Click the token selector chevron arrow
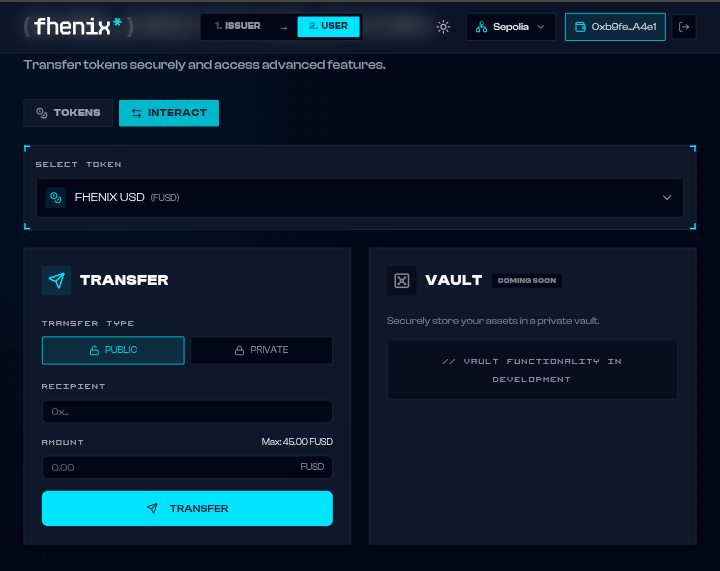Viewport: 720px width, 571px height. click(x=667, y=198)
